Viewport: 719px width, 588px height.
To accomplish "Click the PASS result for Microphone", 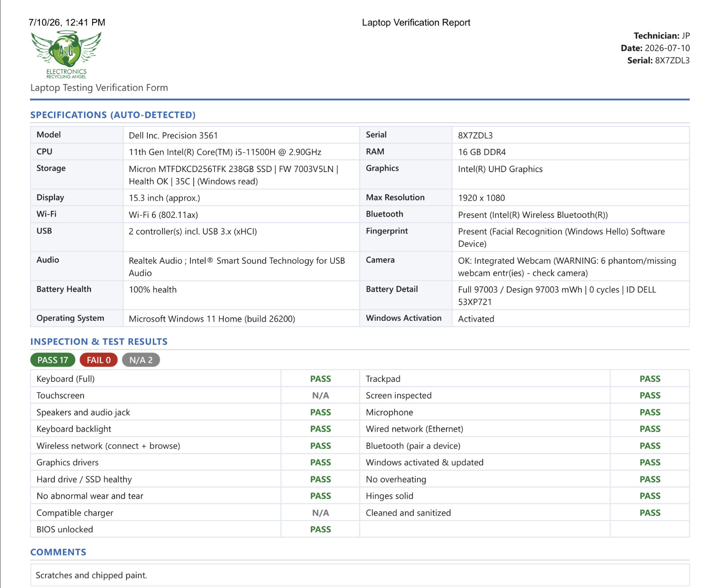I will tap(650, 412).
